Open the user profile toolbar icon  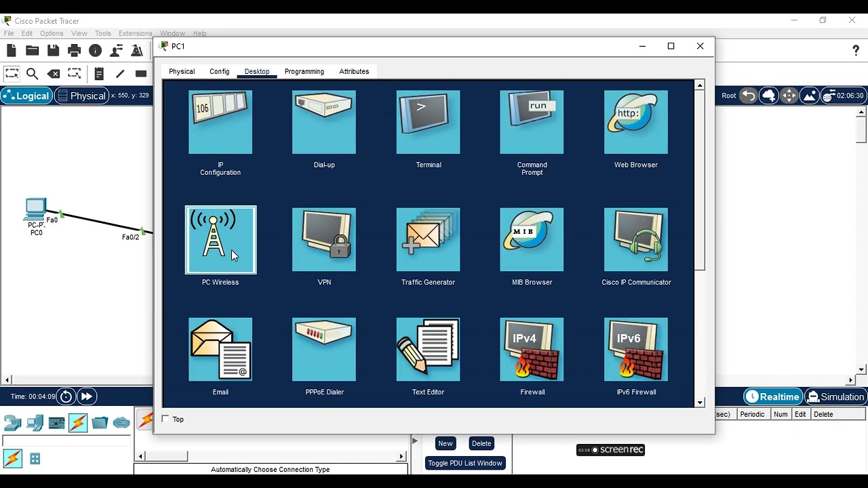pos(117,50)
